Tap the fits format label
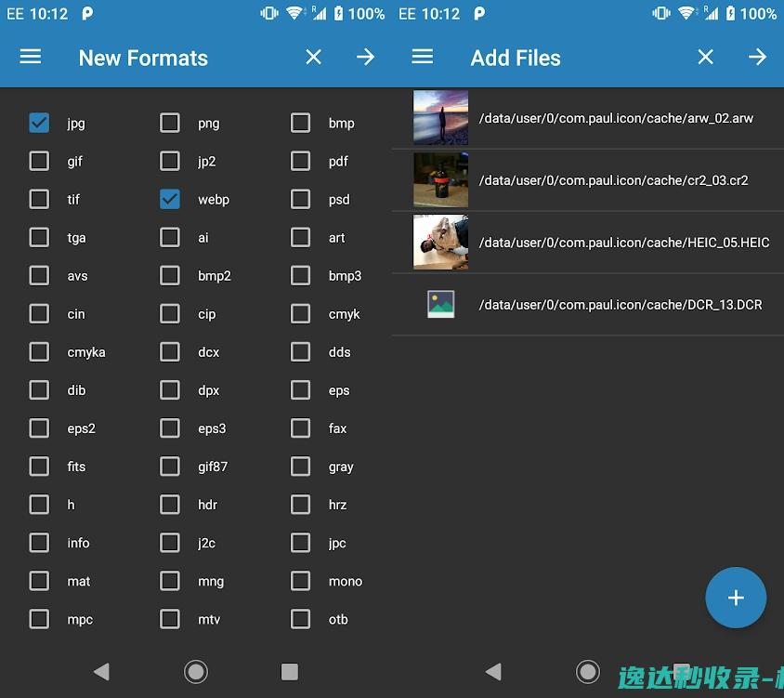Image resolution: width=784 pixels, height=698 pixels. pos(76,467)
